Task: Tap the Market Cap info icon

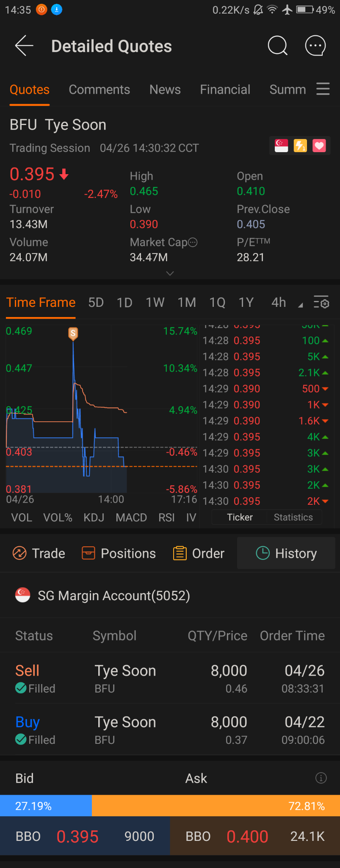Action: 193,242
